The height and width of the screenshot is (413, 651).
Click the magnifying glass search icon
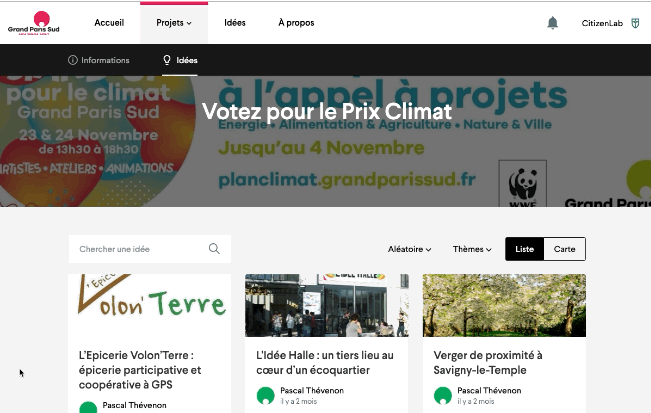[x=214, y=249]
